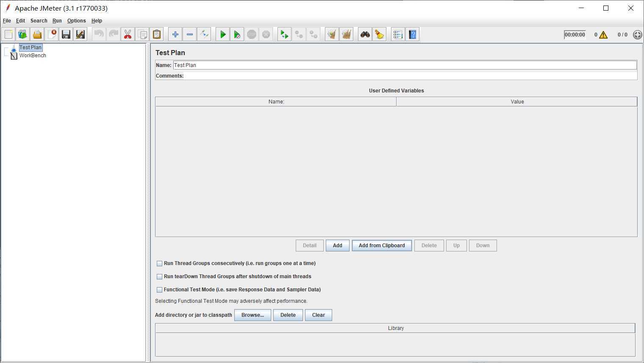This screenshot has height=363, width=644.
Task: Click the Save Test Plan As icon
Action: click(x=80, y=34)
